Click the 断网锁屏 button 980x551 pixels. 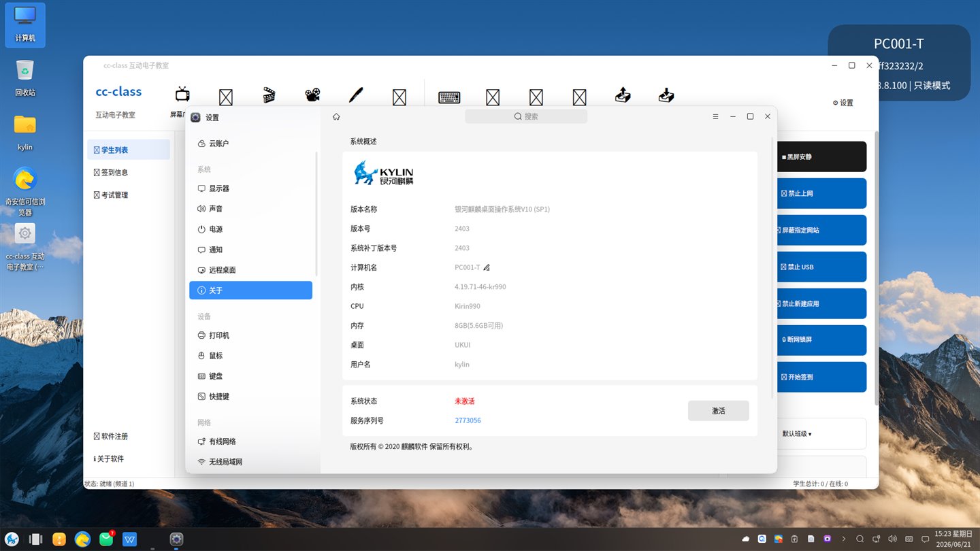pos(821,340)
